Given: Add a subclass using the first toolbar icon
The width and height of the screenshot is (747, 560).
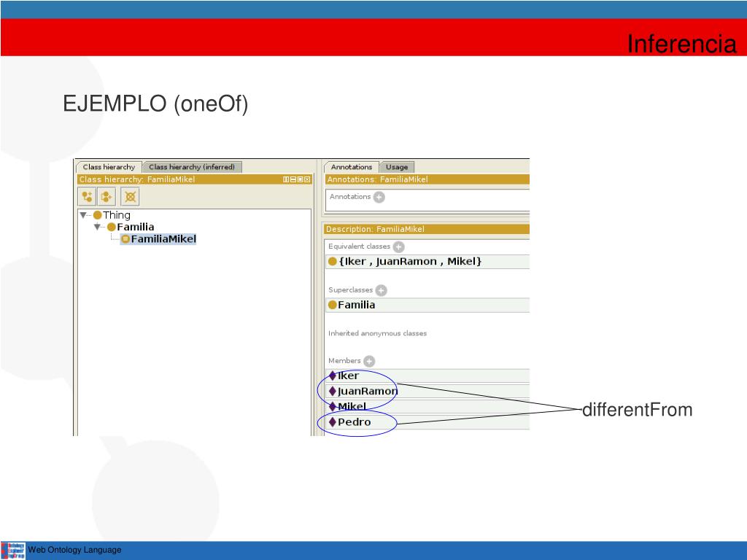Looking at the screenshot, I should [88, 197].
